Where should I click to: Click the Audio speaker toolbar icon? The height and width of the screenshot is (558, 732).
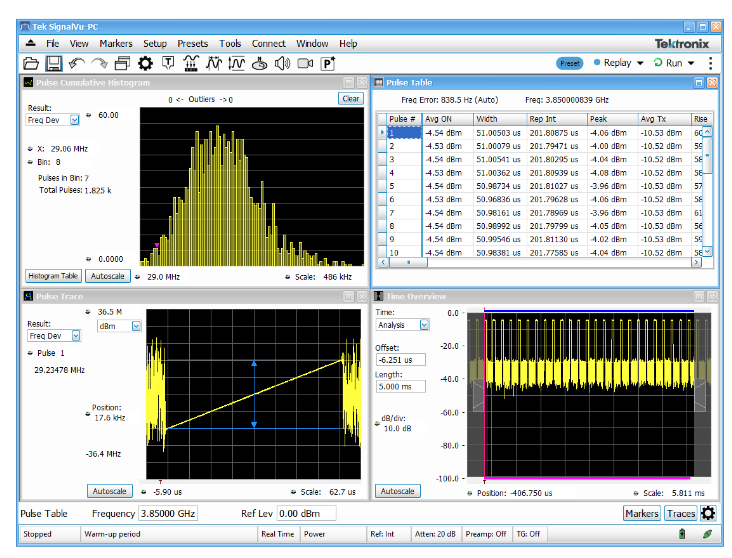[x=282, y=63]
